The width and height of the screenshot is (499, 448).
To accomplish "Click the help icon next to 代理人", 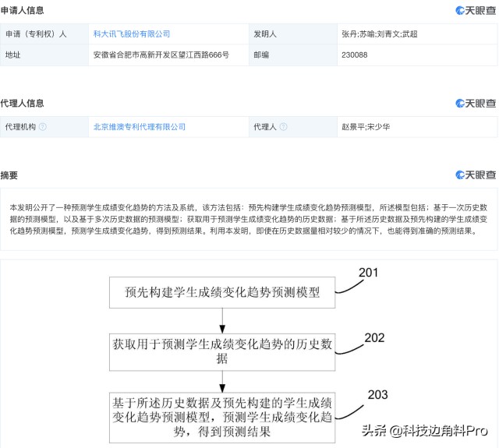I will 283,127.
